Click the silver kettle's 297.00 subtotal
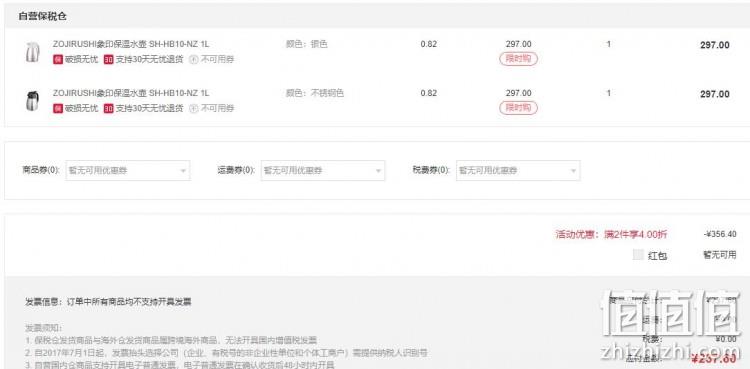This screenshot has height=369, width=750. coord(715,45)
